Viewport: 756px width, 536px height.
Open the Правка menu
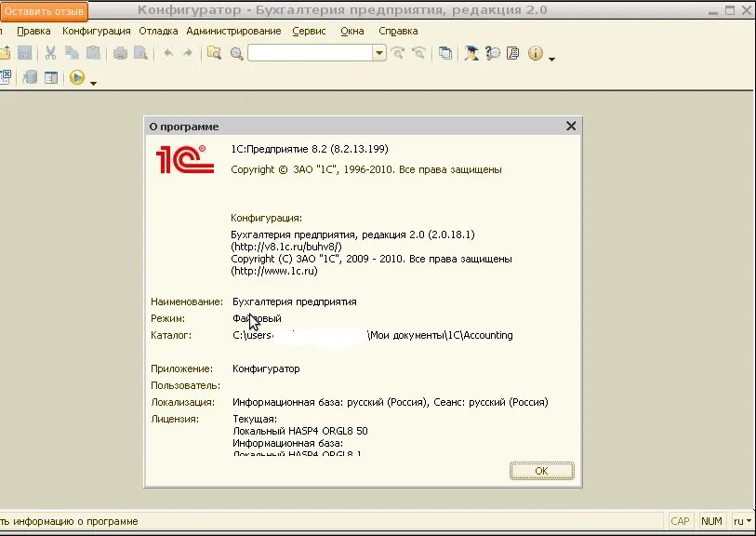[33, 31]
